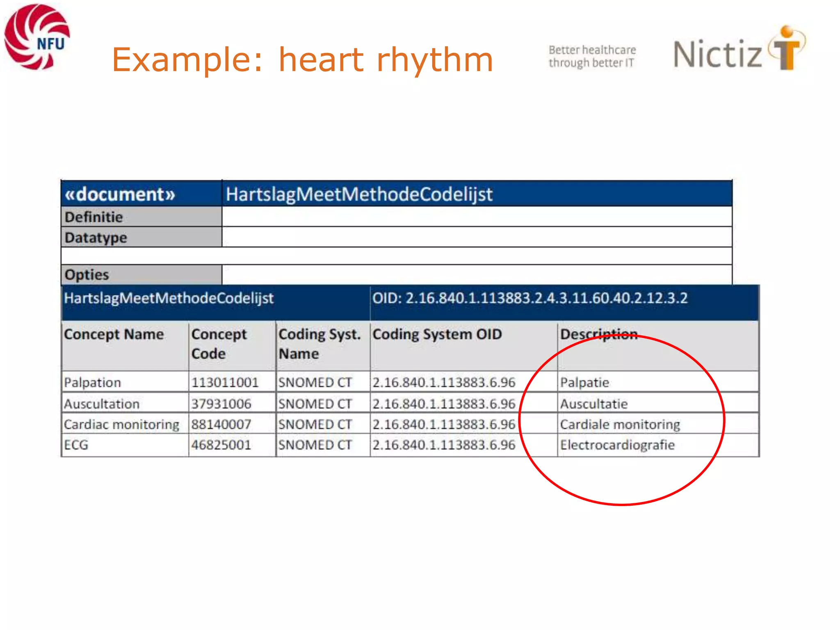840x630 pixels.
Task: Click the Concept Name column header
Action: [125, 346]
